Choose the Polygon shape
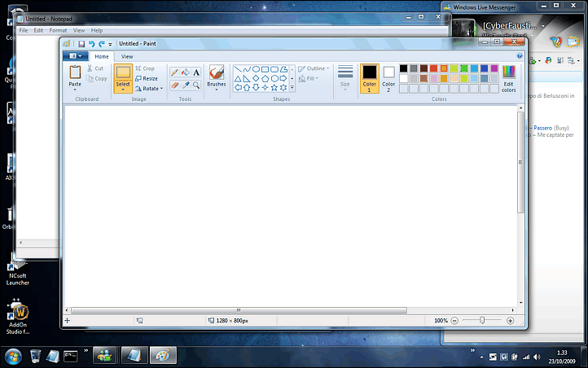The width and height of the screenshot is (588, 368). tap(283, 69)
